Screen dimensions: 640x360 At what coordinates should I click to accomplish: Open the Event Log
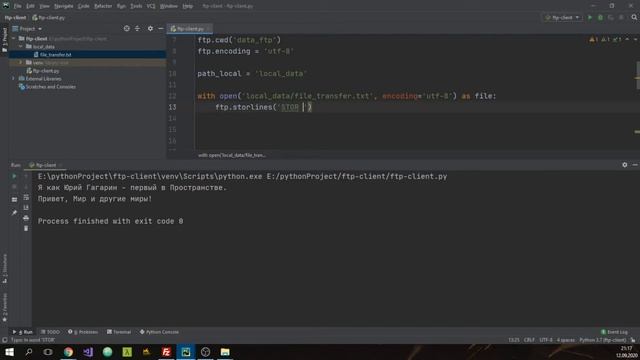click(614, 332)
